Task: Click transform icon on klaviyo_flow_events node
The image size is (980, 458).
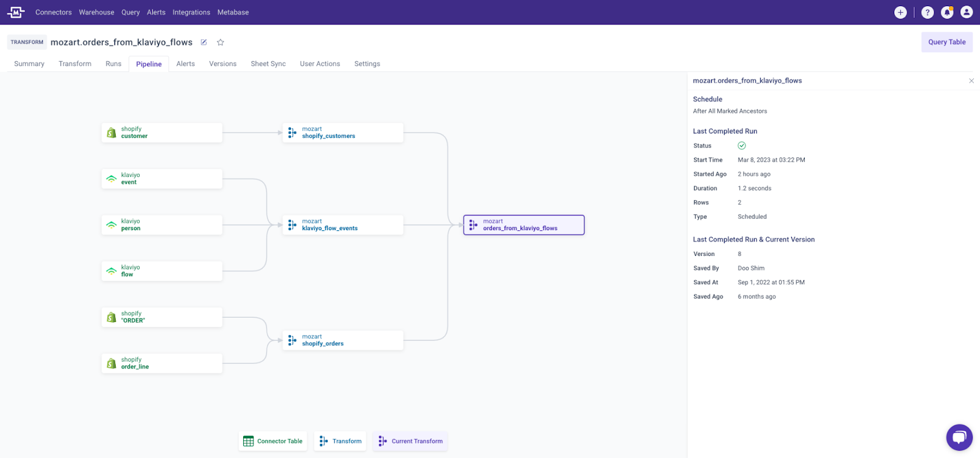Action: [292, 225]
